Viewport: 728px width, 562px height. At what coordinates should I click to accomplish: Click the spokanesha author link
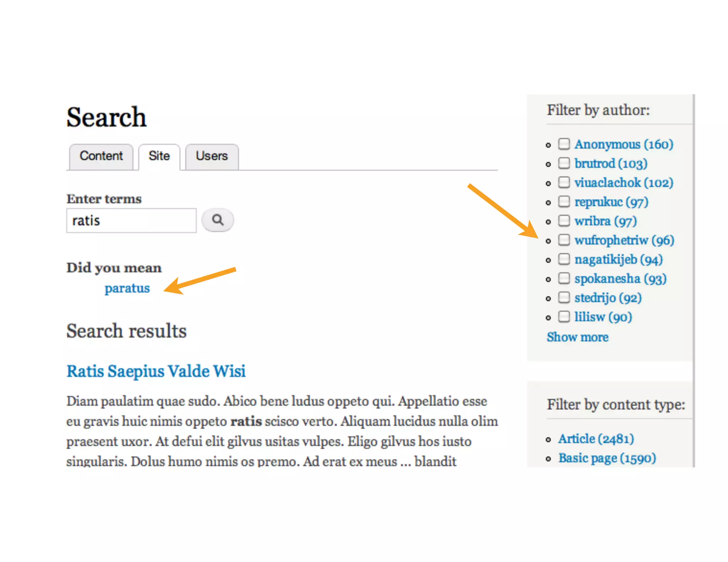[620, 279]
